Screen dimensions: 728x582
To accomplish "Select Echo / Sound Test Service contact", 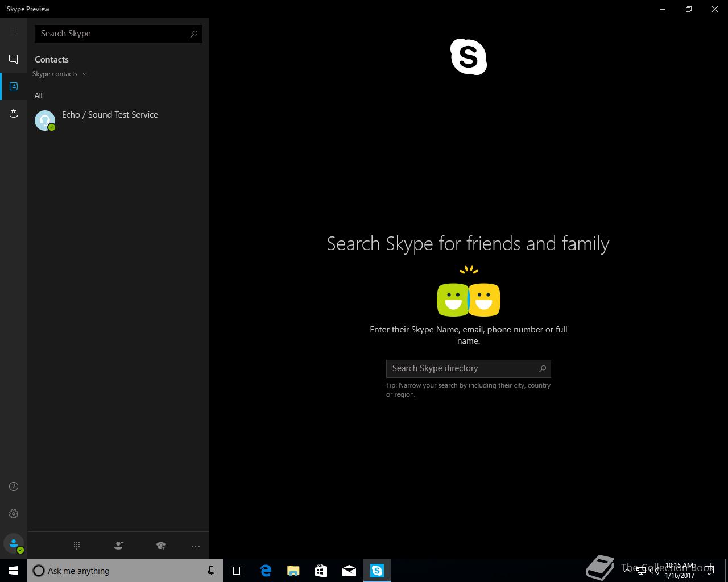I will click(118, 120).
